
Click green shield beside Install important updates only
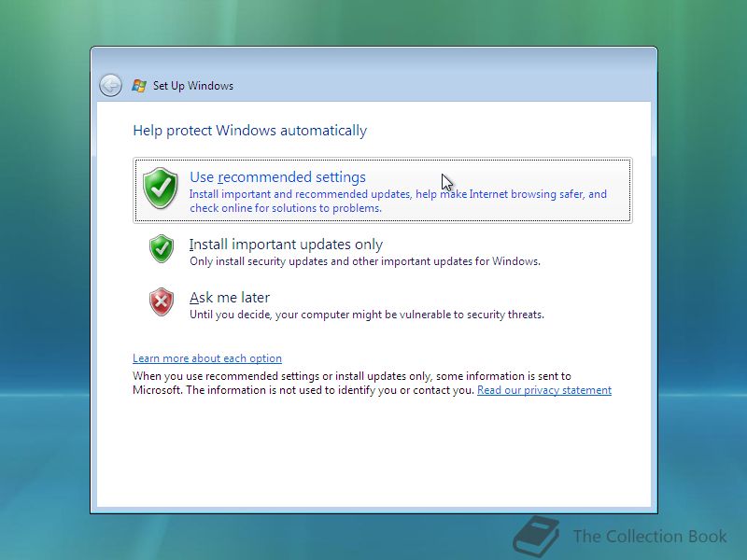(162, 248)
